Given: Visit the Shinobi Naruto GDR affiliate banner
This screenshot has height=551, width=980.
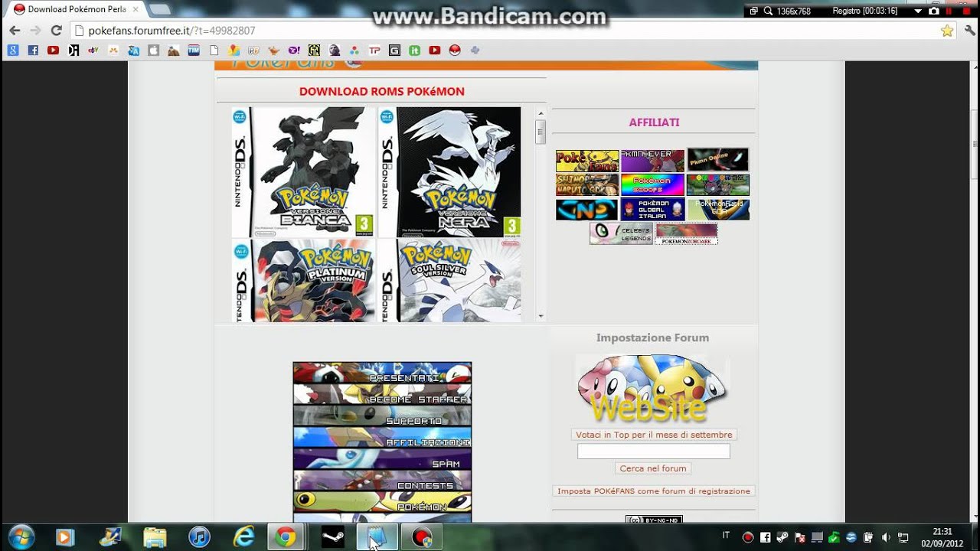Looking at the screenshot, I should point(587,185).
